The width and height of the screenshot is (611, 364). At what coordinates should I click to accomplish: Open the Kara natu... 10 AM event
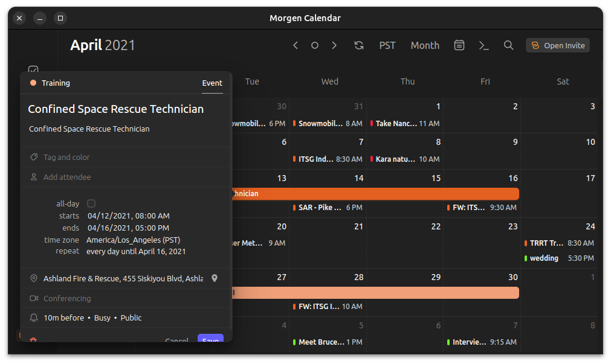point(405,159)
